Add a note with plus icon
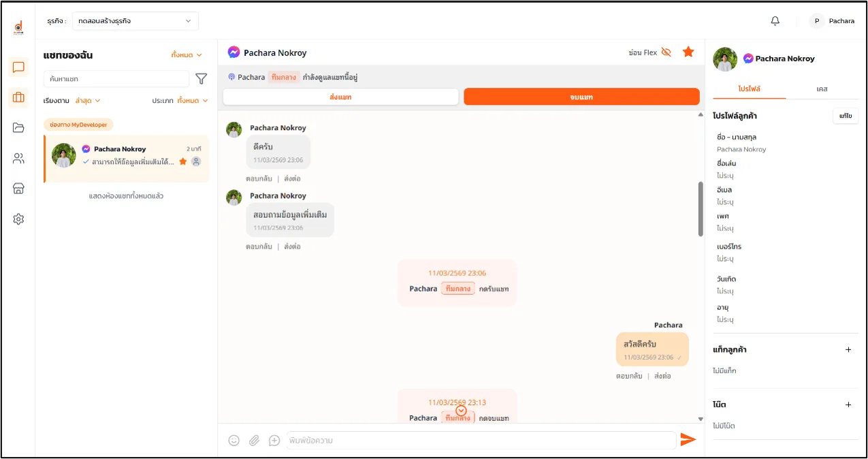This screenshot has height=459, width=868. point(848,405)
